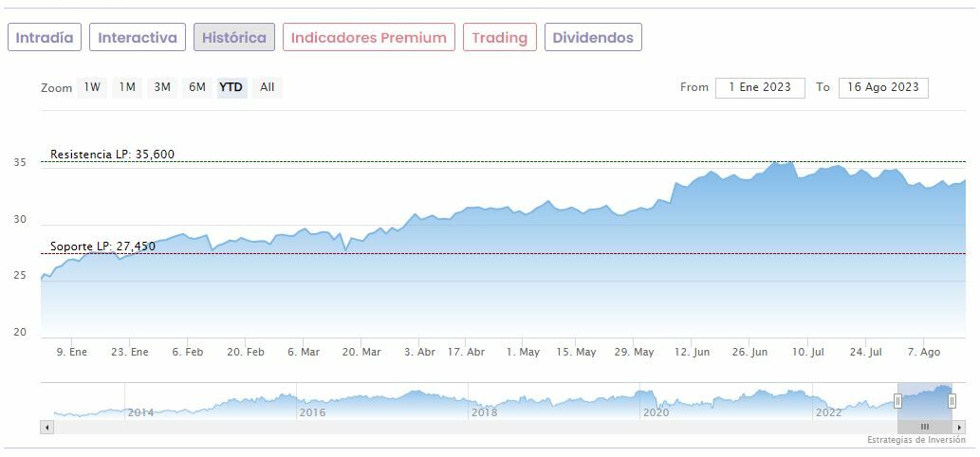980x457 pixels.
Task: Switch to the Interactiva tab
Action: coord(138,38)
